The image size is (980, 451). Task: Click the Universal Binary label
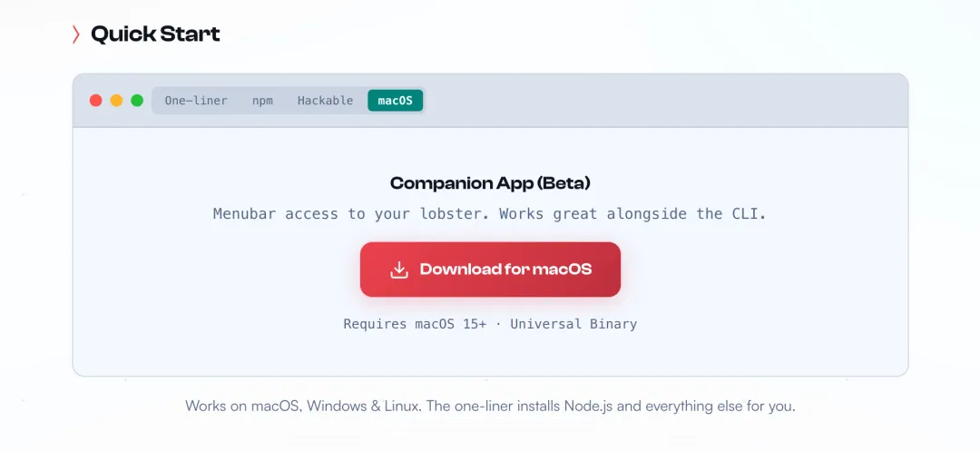click(x=573, y=324)
